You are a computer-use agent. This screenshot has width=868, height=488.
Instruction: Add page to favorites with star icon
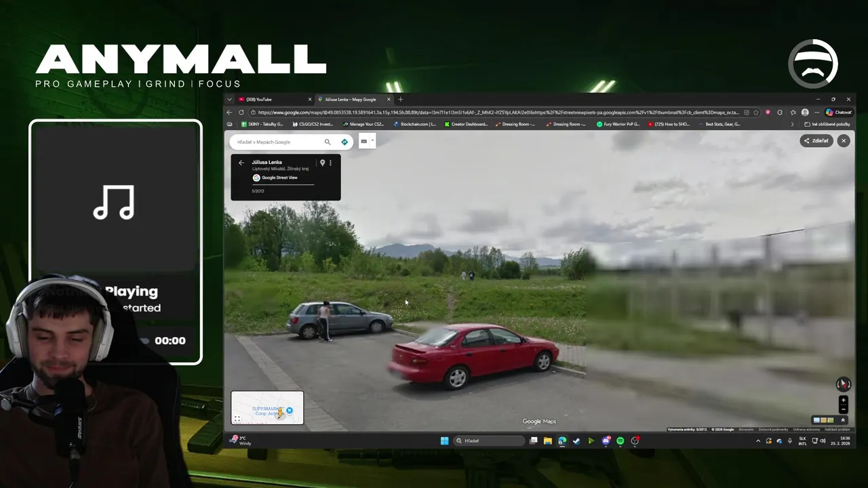756,113
